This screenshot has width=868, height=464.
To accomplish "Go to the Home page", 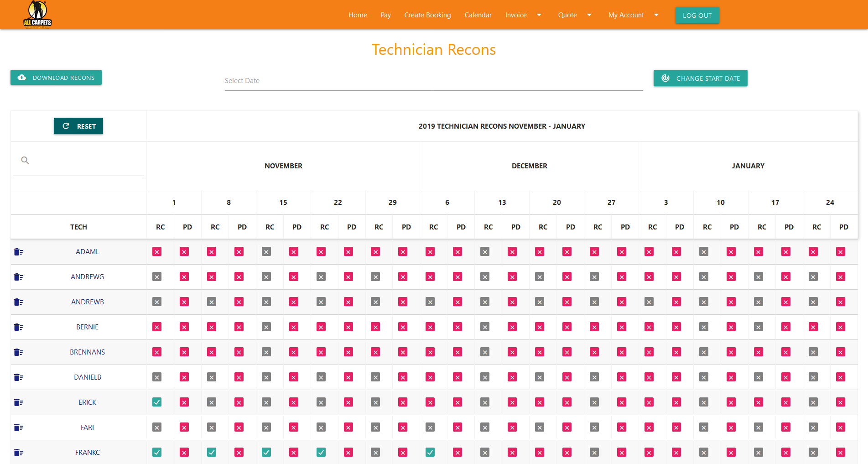I will (x=358, y=15).
